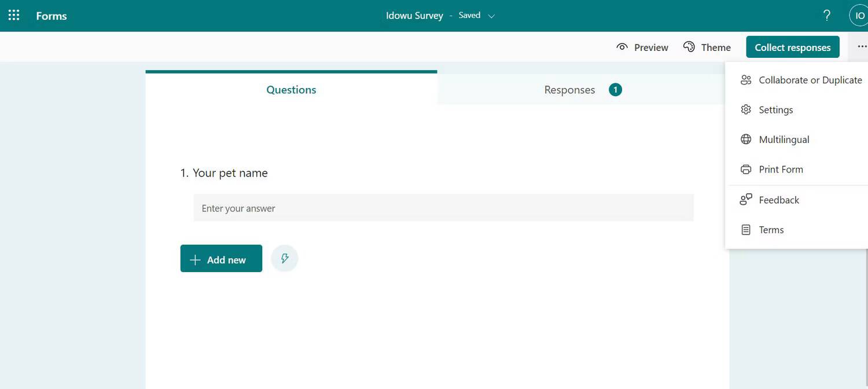868x389 pixels.
Task: Open the IO account avatar
Action: pos(859,16)
